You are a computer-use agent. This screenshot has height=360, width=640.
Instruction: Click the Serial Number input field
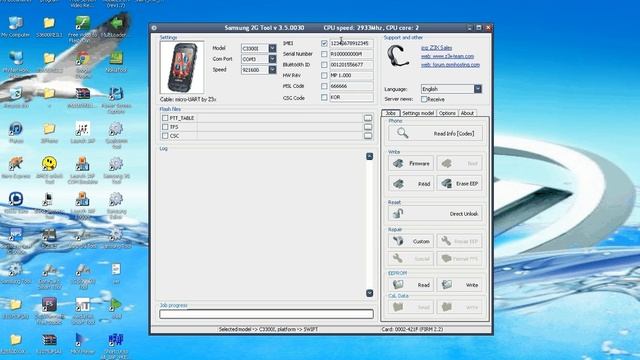pyautogui.click(x=351, y=54)
